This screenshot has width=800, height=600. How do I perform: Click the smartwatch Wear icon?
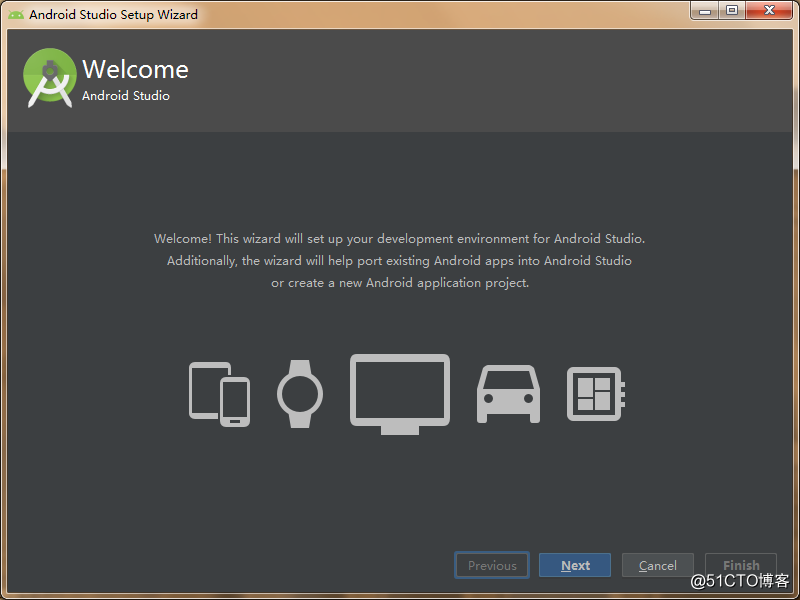tap(300, 394)
